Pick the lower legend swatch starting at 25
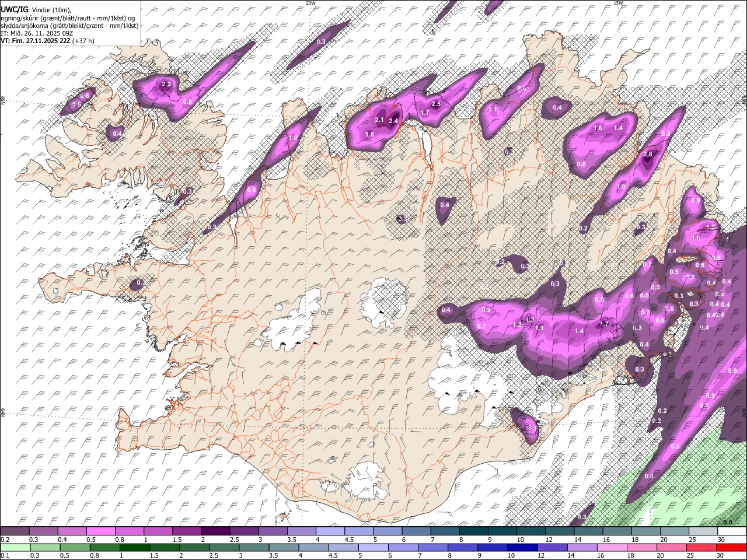The image size is (747, 560). tap(701, 548)
